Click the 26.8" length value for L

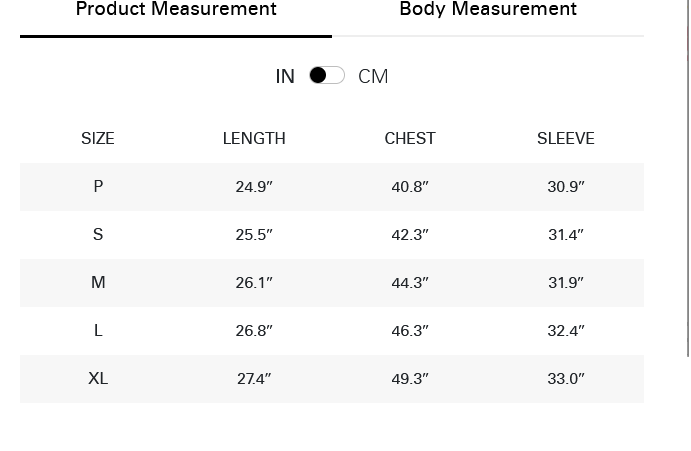pos(254,331)
